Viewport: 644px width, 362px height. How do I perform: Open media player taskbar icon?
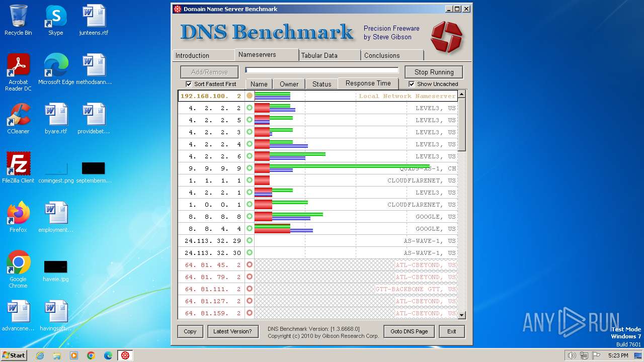point(74,355)
